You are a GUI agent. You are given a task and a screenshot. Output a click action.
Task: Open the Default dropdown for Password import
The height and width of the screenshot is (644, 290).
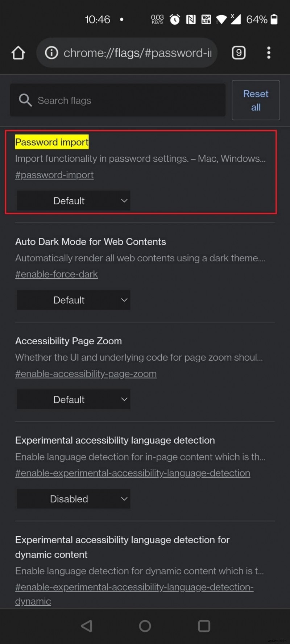(x=73, y=200)
